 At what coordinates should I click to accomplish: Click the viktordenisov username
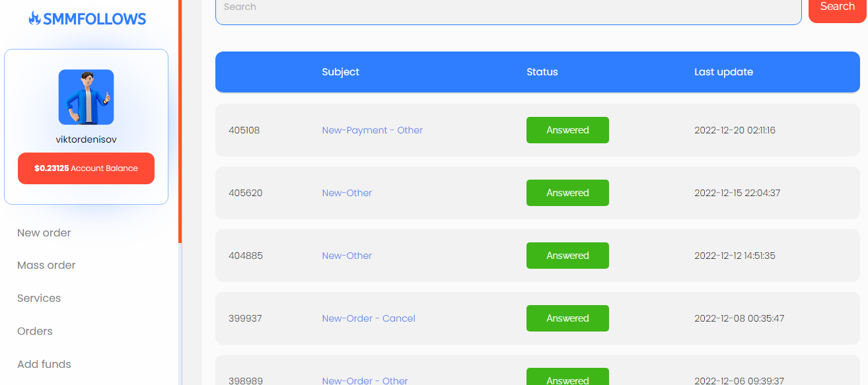tap(86, 140)
